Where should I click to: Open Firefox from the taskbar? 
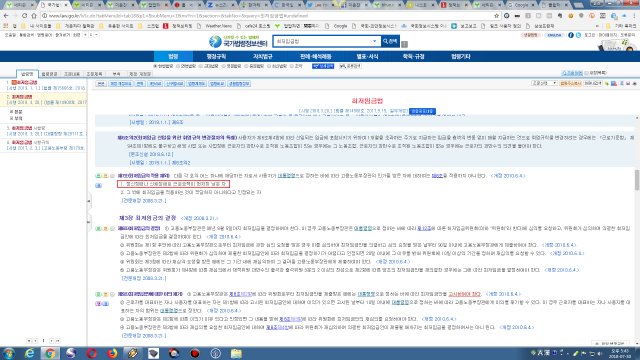[112, 353]
